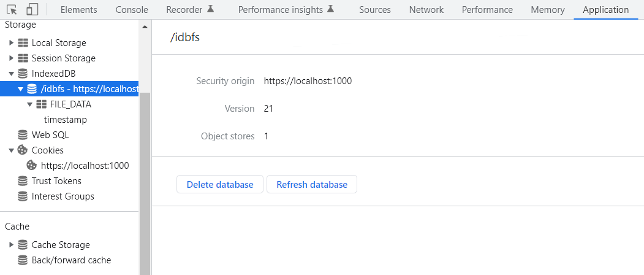Collapse the FILE_DATA object store arrow
Screen dimensions: 644x275
pyautogui.click(x=29, y=104)
